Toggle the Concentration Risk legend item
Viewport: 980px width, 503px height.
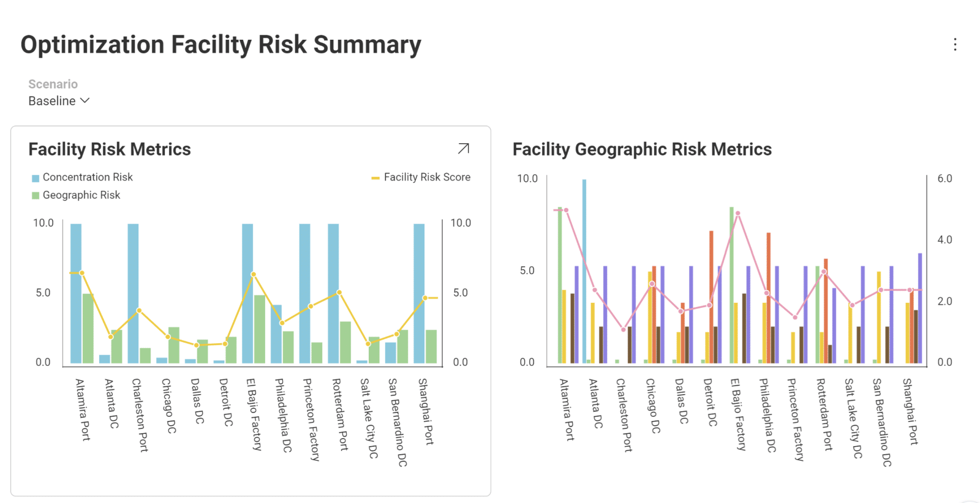pyautogui.click(x=82, y=177)
